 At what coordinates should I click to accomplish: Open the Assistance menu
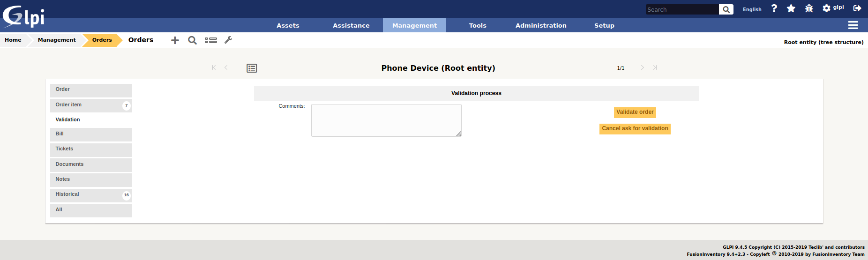pos(351,25)
